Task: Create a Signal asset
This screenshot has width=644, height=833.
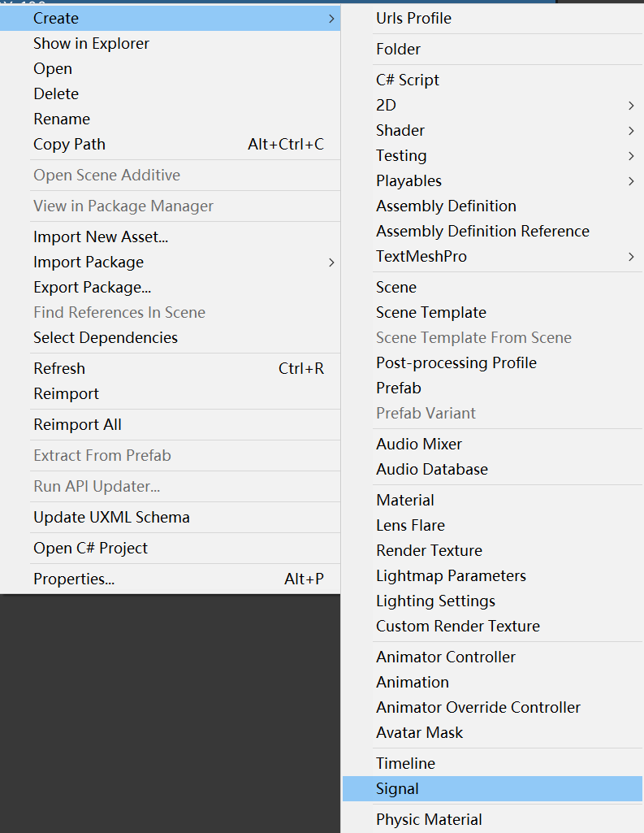Action: pos(397,788)
